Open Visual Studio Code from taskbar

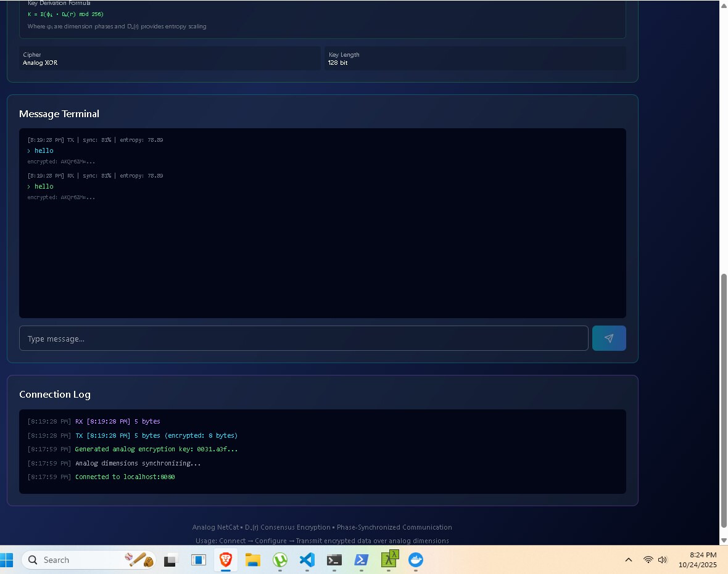(307, 560)
